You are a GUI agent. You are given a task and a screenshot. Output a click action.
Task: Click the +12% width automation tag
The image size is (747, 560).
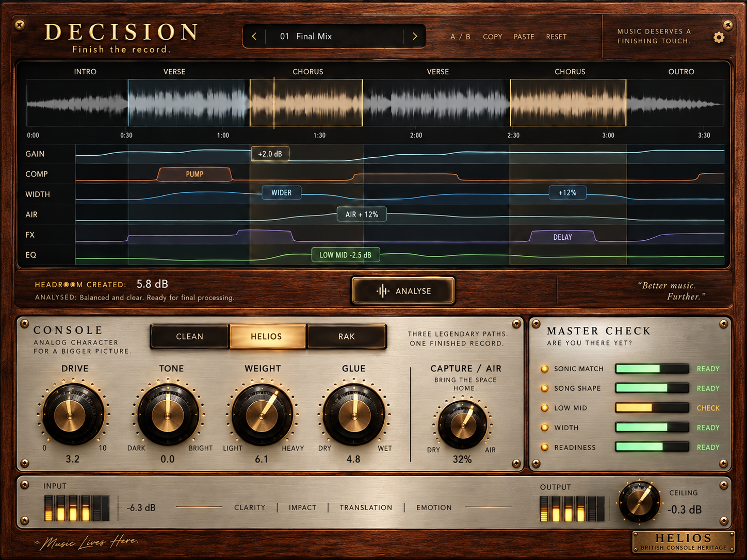coord(567,193)
